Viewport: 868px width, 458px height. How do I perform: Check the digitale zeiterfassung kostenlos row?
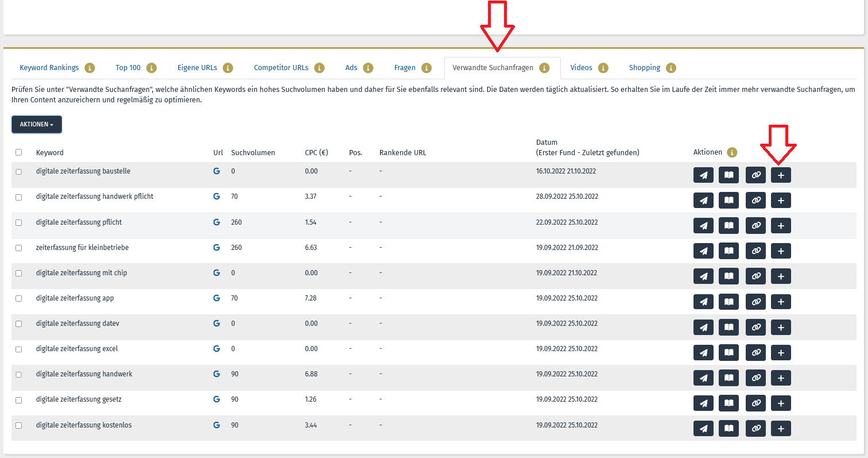(19, 425)
